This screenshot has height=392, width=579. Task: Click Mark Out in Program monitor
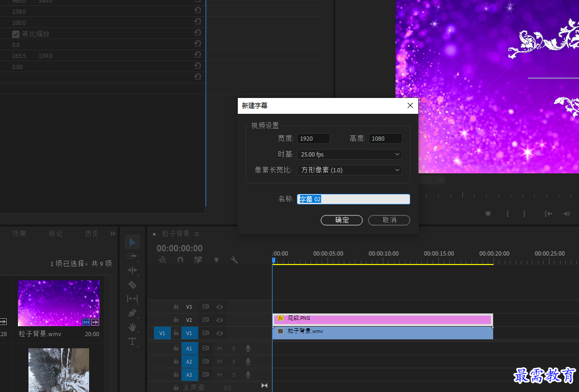(x=524, y=214)
